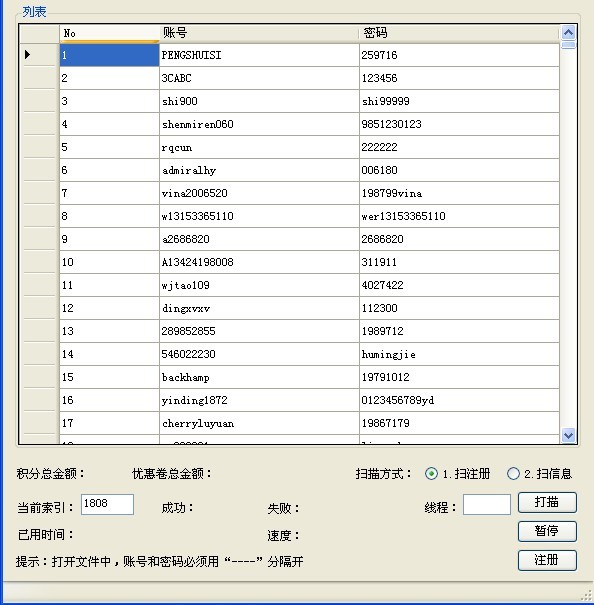Click the 账号 column header
This screenshot has height=605, width=594.
click(259, 33)
